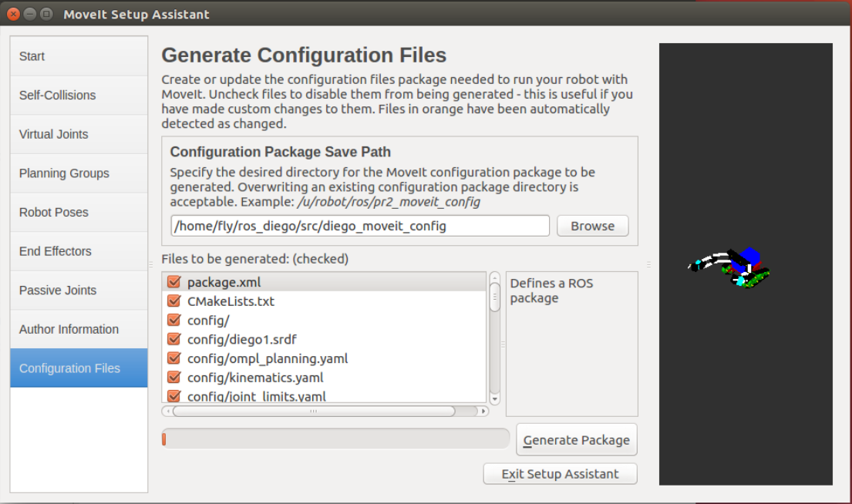Image resolution: width=852 pixels, height=504 pixels.
Task: Open the Start page in sidebar
Action: click(79, 56)
